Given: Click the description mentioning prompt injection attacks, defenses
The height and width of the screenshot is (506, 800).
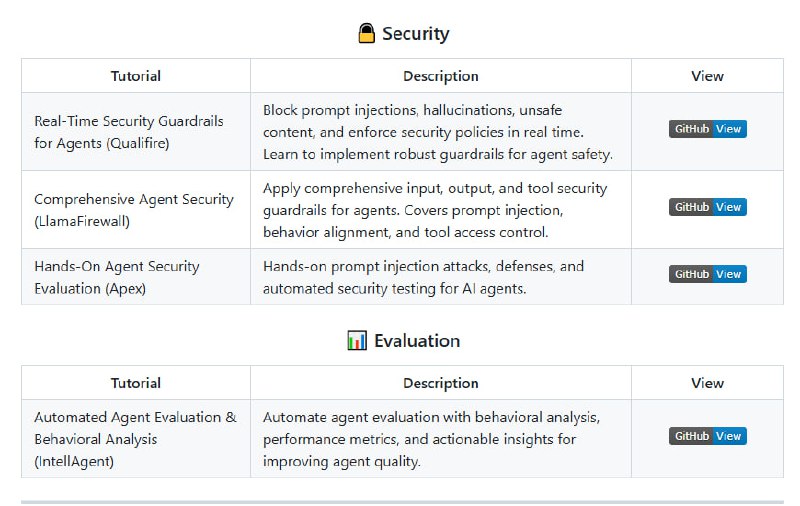Looking at the screenshot, I should pos(423,277).
